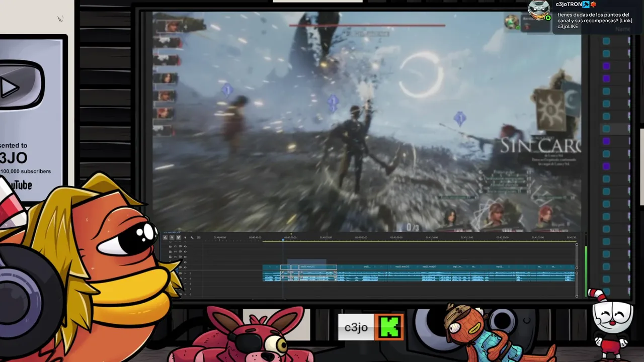Toggle sync lock on V5 track
The height and width of the screenshot is (362, 644).
[x=180, y=246]
